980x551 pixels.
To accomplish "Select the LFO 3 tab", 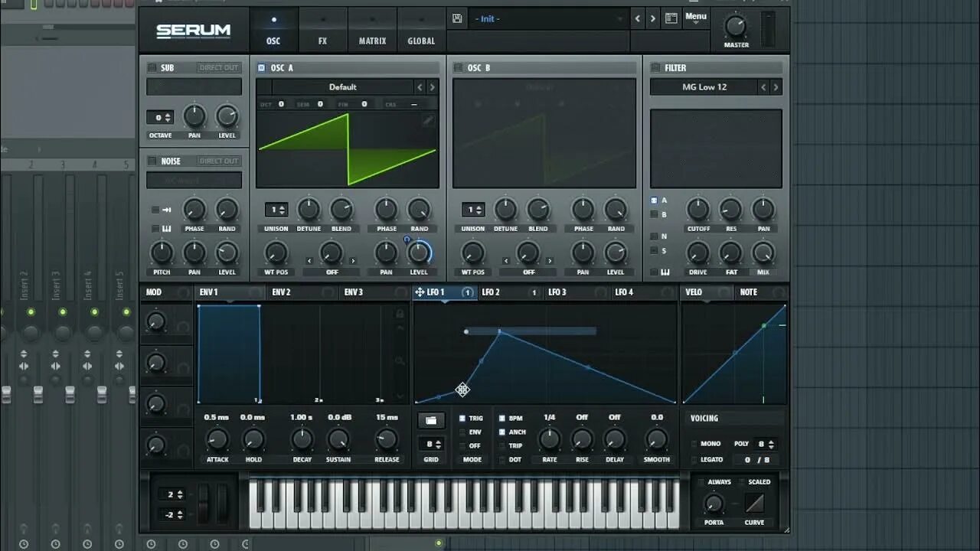I will [x=577, y=292].
